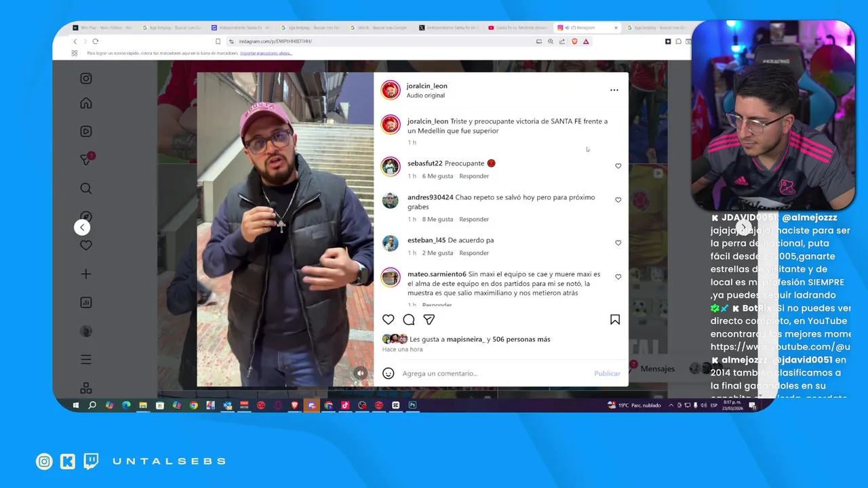Mute or unmute the video audio

[x=361, y=373]
